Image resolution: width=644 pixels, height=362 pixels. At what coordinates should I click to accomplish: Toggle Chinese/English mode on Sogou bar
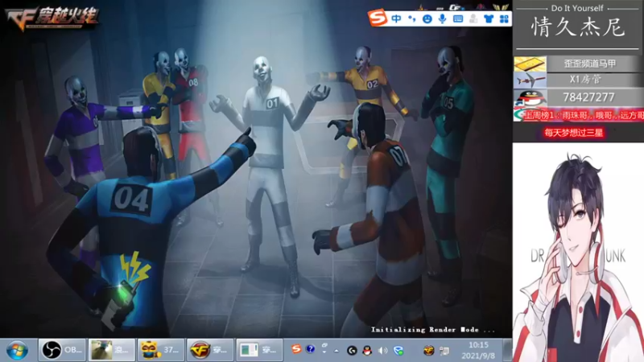[x=396, y=19]
